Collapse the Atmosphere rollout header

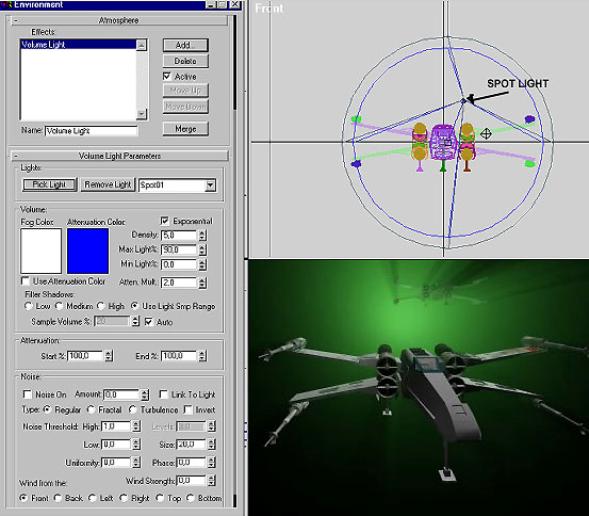tap(119, 20)
